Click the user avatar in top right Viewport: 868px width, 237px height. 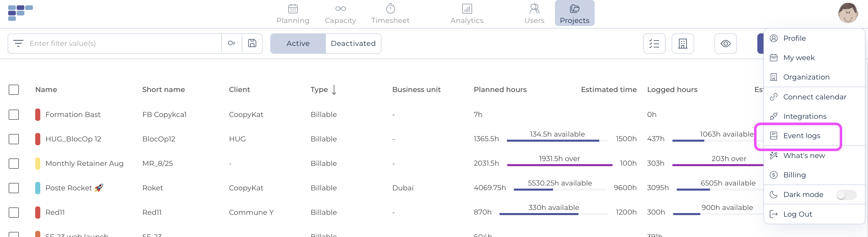[847, 13]
